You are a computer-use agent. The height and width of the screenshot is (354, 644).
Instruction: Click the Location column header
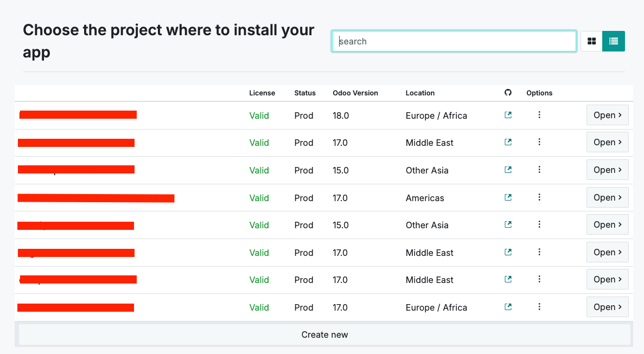point(420,93)
